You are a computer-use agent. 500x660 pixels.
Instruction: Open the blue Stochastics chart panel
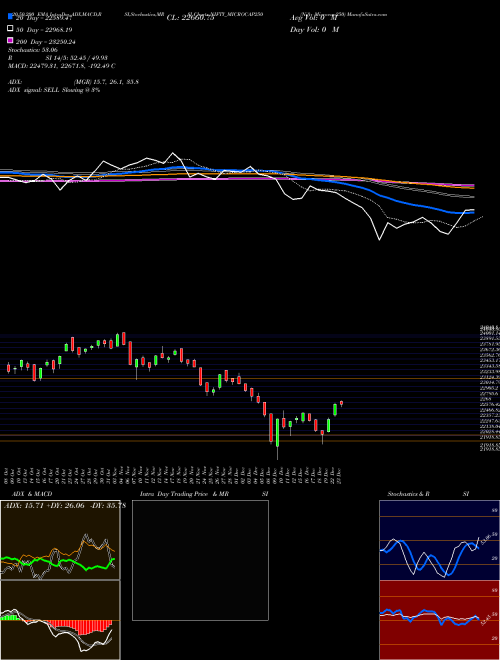click(x=439, y=540)
